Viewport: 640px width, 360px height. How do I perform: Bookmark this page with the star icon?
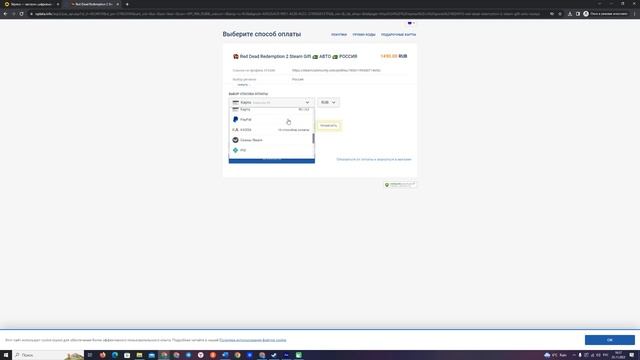560,13
